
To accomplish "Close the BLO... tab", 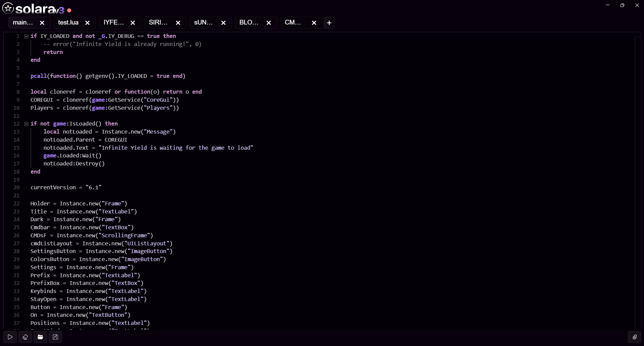I will coord(269,22).
